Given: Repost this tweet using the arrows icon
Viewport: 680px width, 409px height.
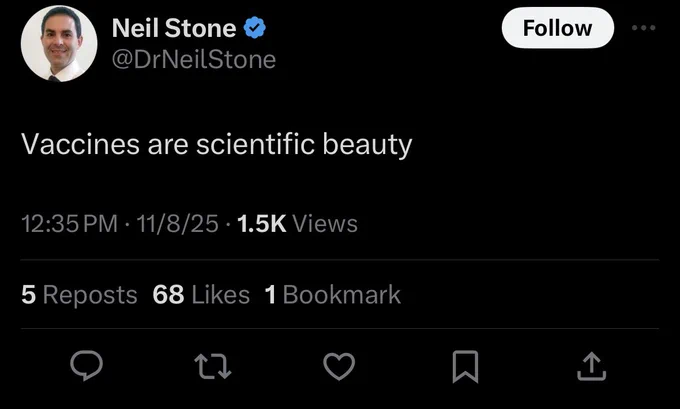Looking at the screenshot, I should pos(213,367).
